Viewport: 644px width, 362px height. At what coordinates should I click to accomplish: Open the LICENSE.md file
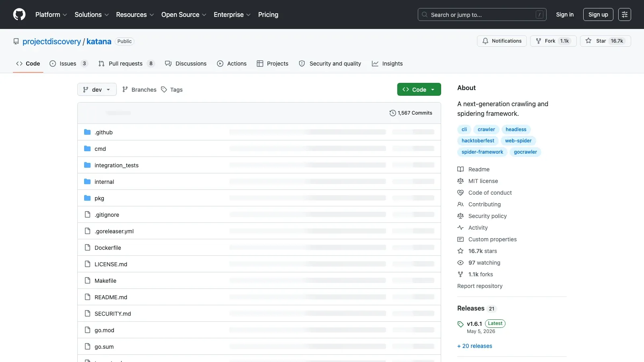[111, 264]
